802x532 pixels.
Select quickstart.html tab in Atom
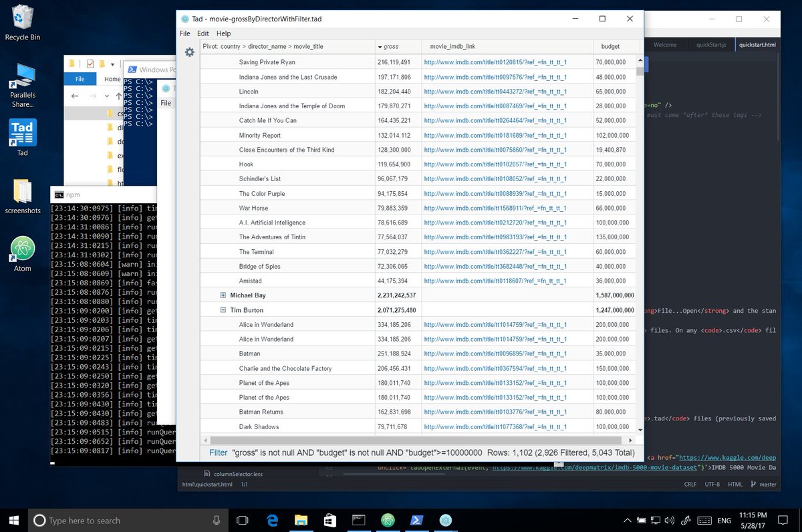757,45
